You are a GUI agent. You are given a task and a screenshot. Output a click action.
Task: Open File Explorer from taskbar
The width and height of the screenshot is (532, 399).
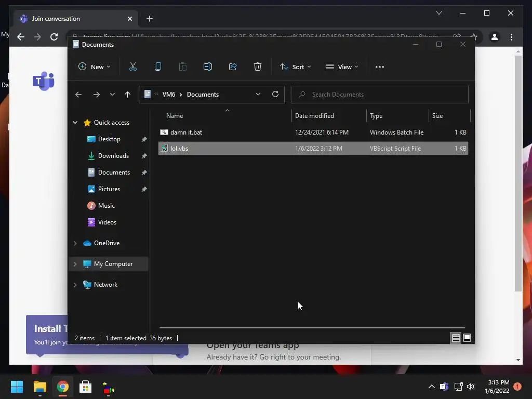[x=39, y=387]
